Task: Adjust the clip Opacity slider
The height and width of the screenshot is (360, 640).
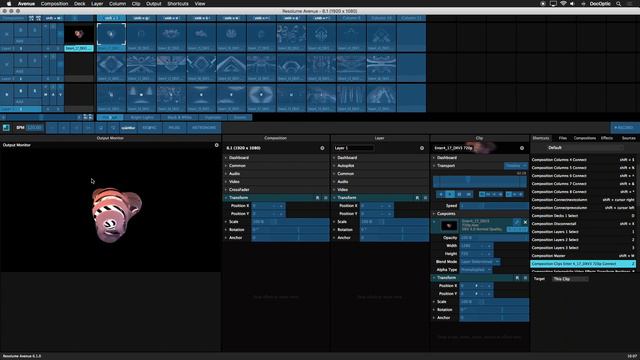Action: (494, 238)
